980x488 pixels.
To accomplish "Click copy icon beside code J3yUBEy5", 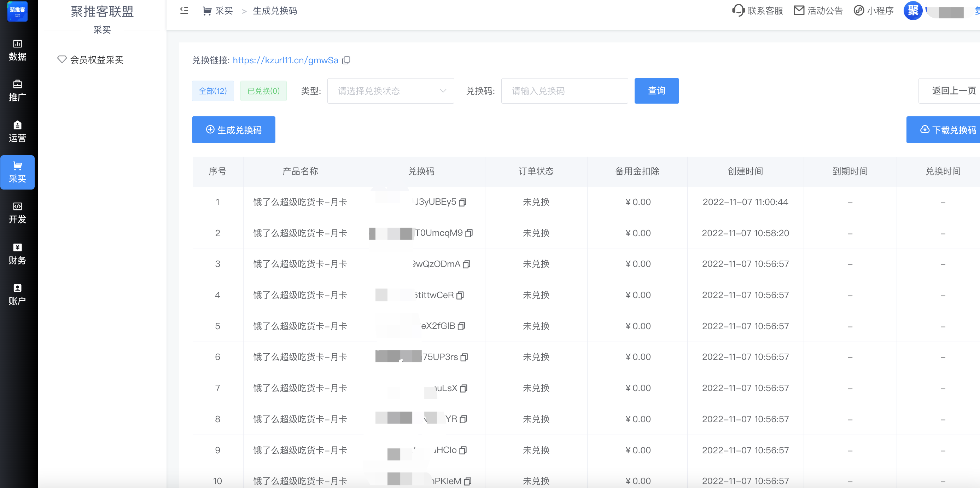I will (462, 202).
